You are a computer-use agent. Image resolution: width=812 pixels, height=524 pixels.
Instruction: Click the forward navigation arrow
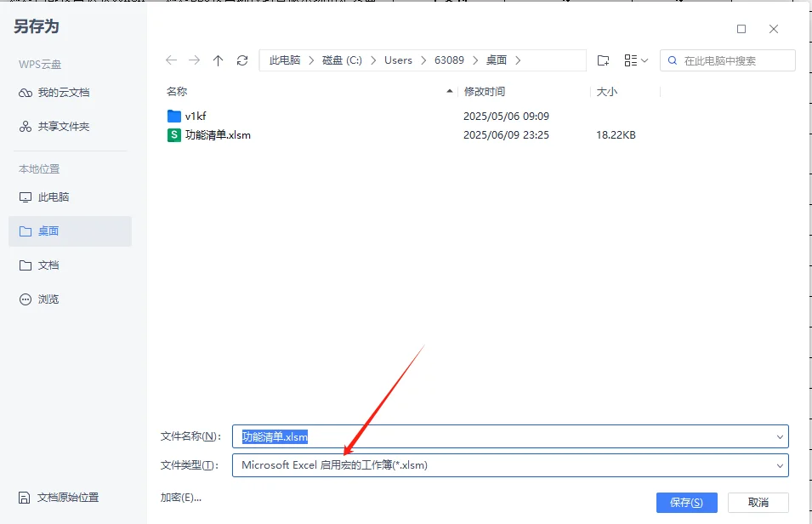(194, 60)
